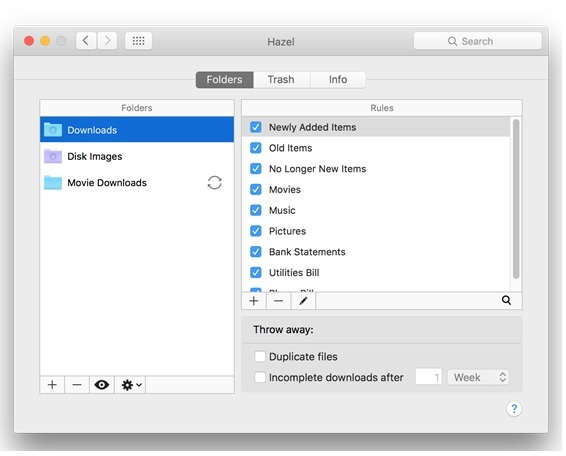
Task: Select the Movie Downloads folder
Action: tap(137, 183)
